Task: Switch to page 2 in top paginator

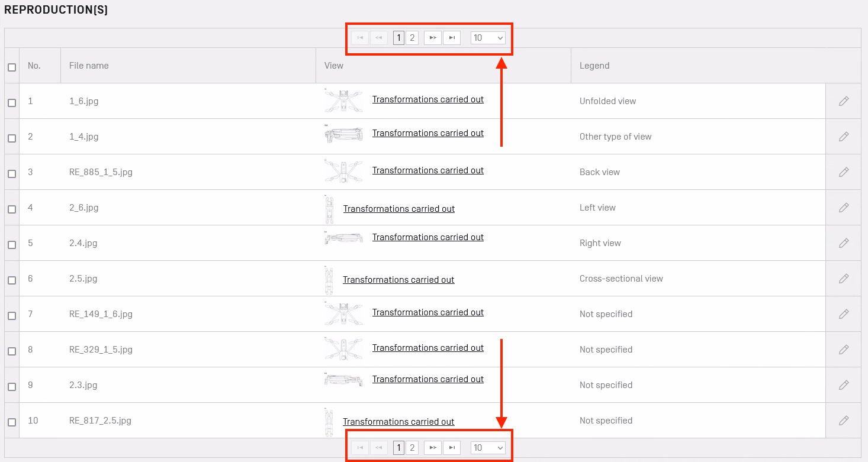Action: pos(412,38)
